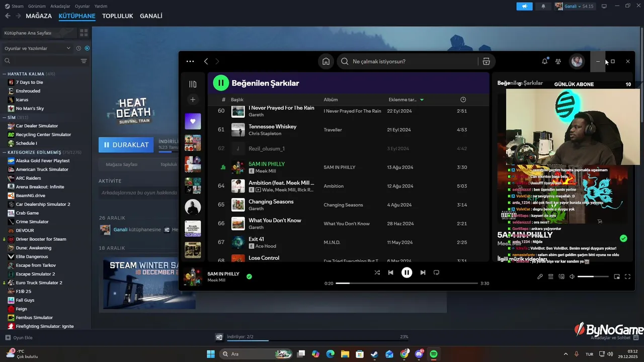Screen dimensions: 644x362
Task: Open File Explorer from taskbar
Action: [x=345, y=354]
